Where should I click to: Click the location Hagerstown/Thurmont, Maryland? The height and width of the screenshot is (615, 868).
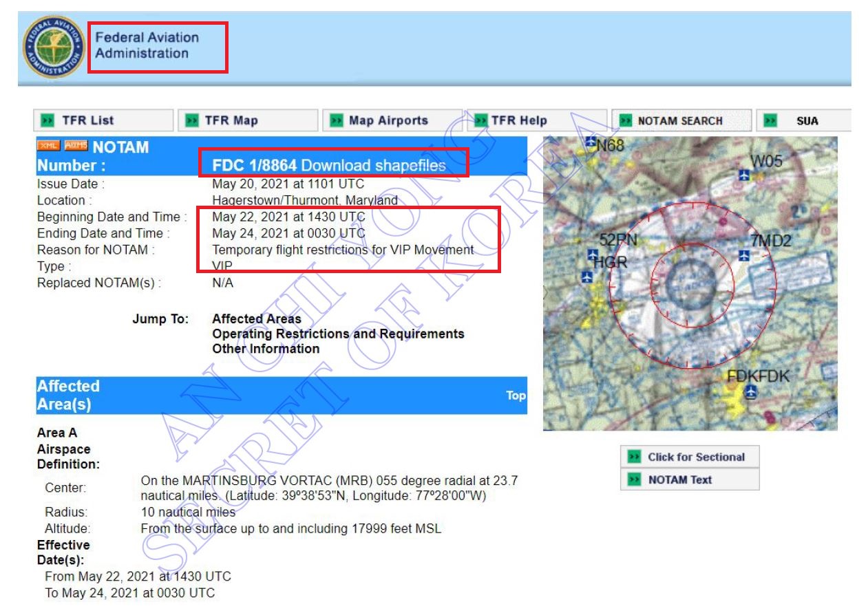click(305, 201)
